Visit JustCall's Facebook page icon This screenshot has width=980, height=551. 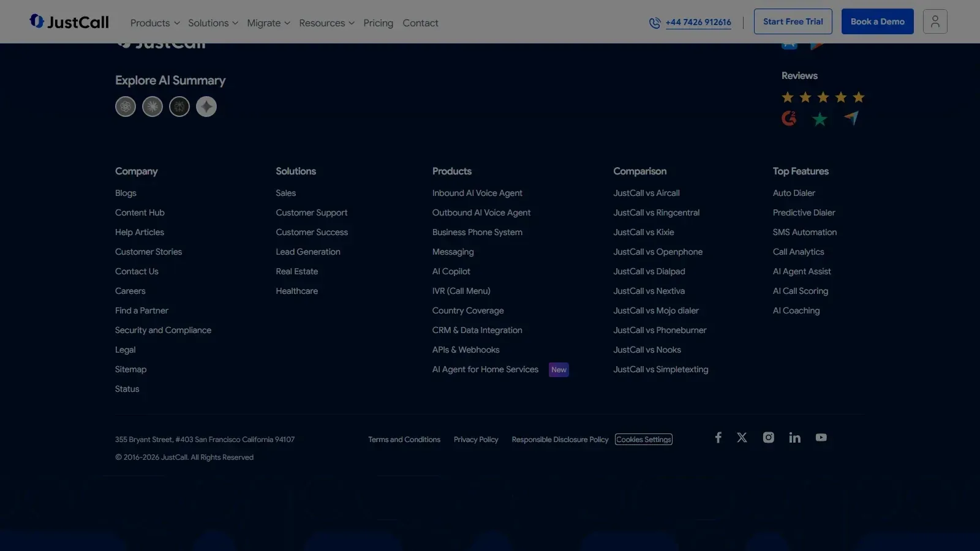pyautogui.click(x=718, y=437)
